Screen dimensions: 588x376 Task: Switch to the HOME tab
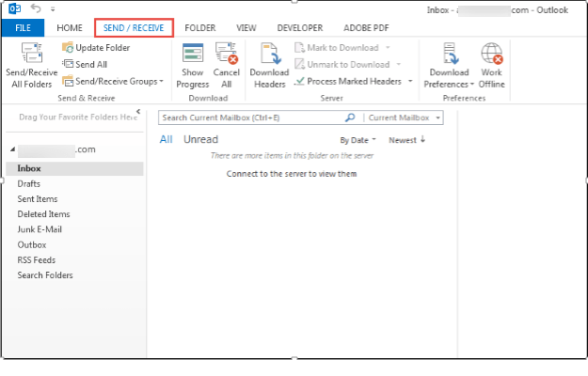pos(70,27)
